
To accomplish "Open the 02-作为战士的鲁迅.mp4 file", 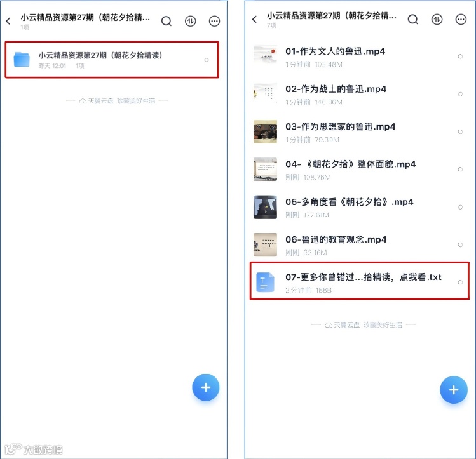I will [x=360, y=95].
